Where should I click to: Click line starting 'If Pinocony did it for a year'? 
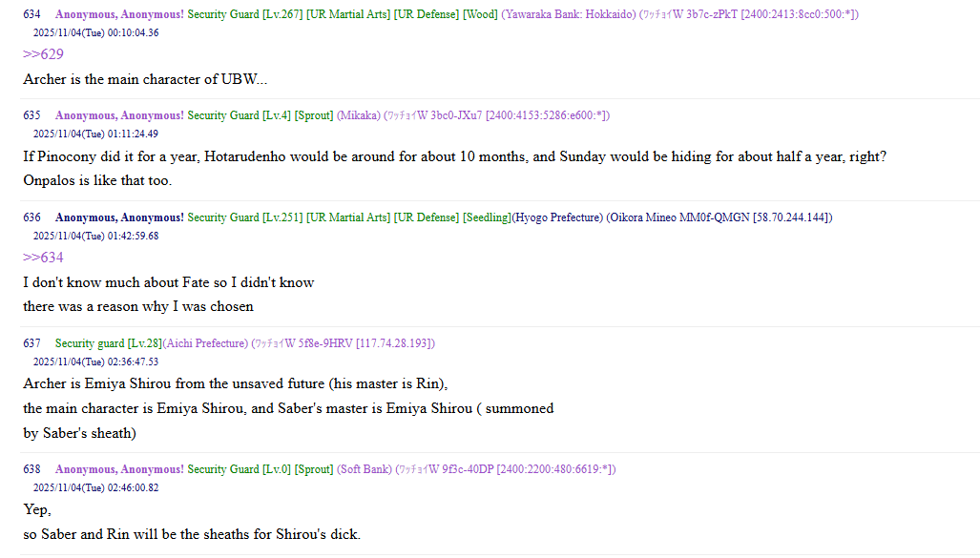pyautogui.click(x=455, y=156)
